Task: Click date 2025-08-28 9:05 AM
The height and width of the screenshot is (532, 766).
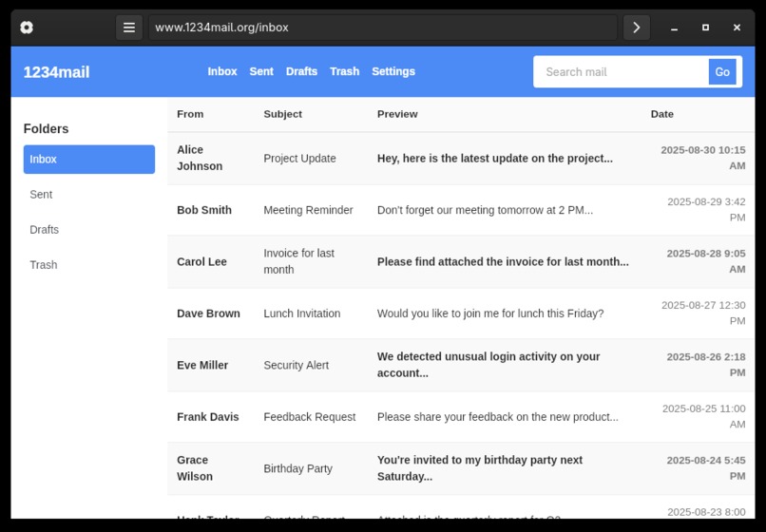Action: (x=706, y=261)
